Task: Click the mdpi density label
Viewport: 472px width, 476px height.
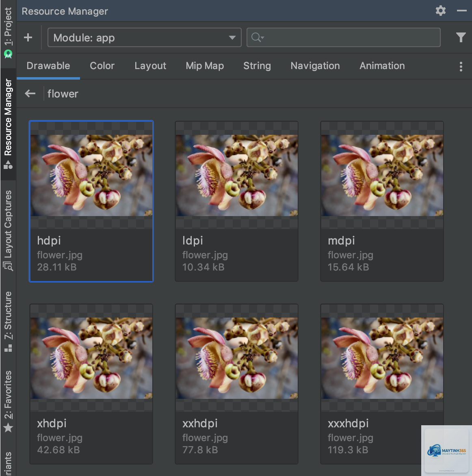Action: tap(341, 241)
